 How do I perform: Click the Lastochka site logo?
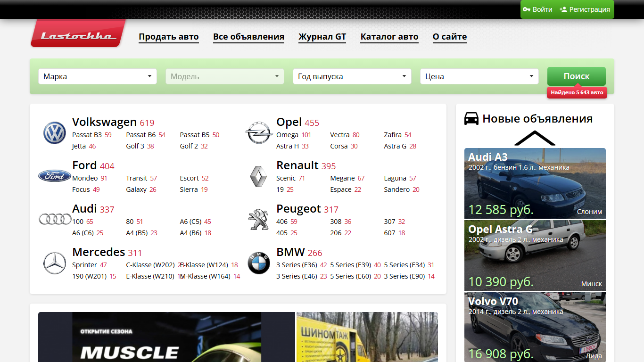[x=78, y=33]
